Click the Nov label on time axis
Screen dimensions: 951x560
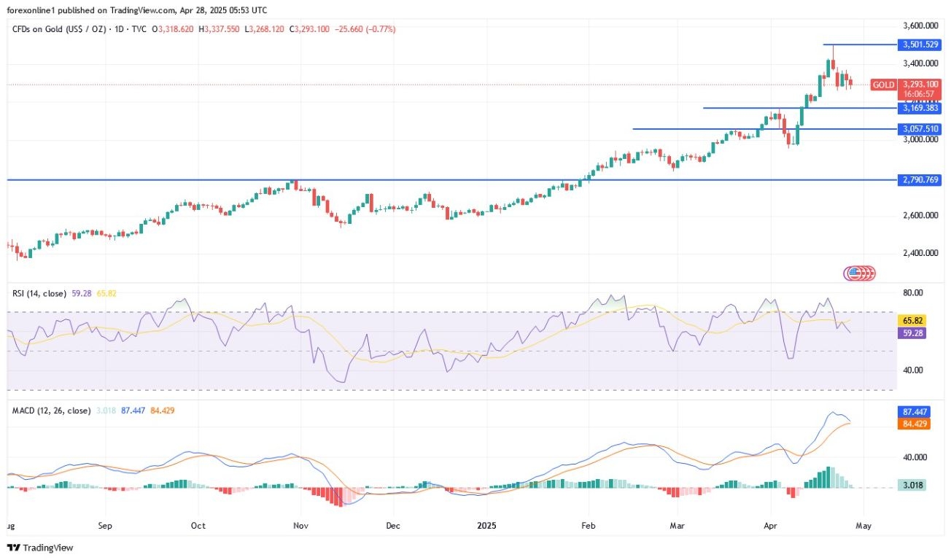click(300, 524)
